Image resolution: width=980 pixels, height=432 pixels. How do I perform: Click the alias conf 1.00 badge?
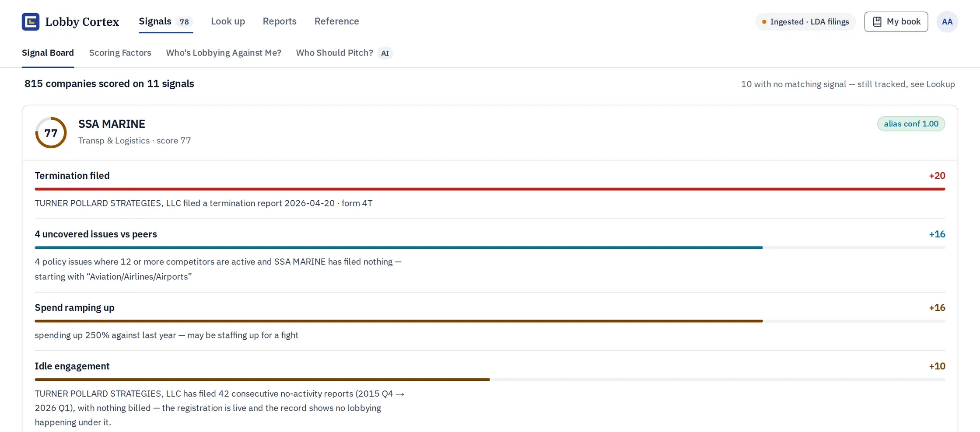coord(911,124)
